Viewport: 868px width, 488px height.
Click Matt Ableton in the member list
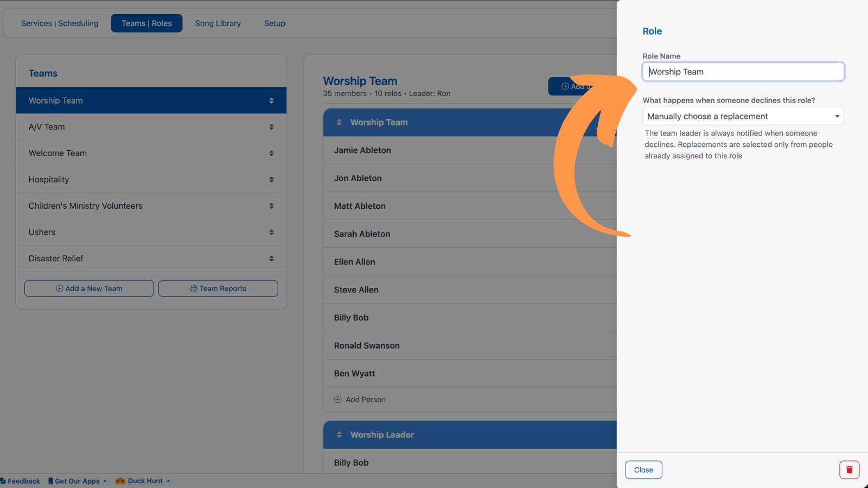360,206
